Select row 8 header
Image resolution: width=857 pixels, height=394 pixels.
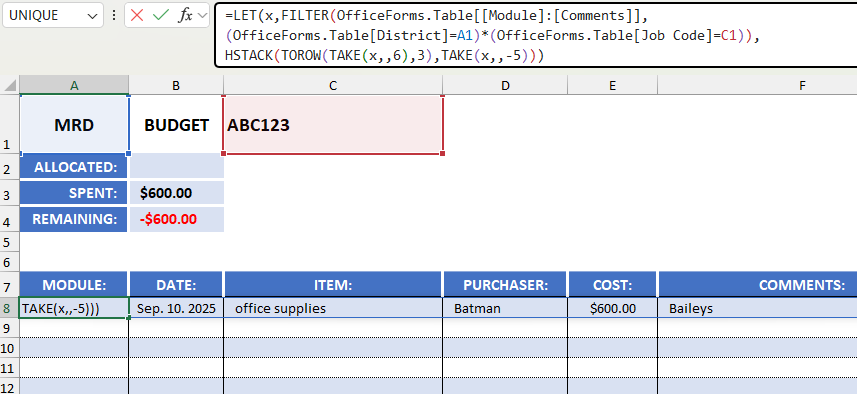click(9, 308)
